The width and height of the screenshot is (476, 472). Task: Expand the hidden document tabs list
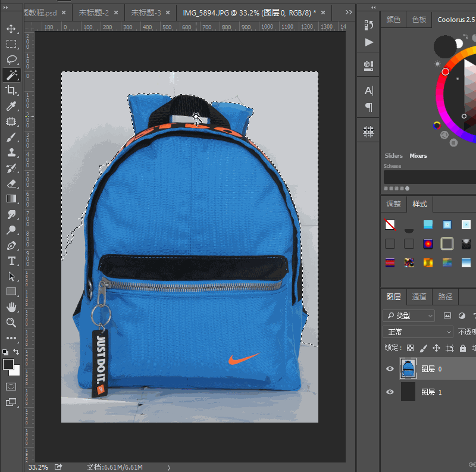pos(349,12)
